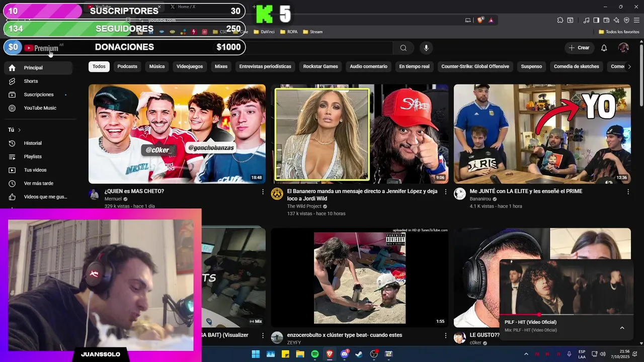644x362 pixels.
Task: Seek on the mini player progress bar
Action: click(x=566, y=315)
